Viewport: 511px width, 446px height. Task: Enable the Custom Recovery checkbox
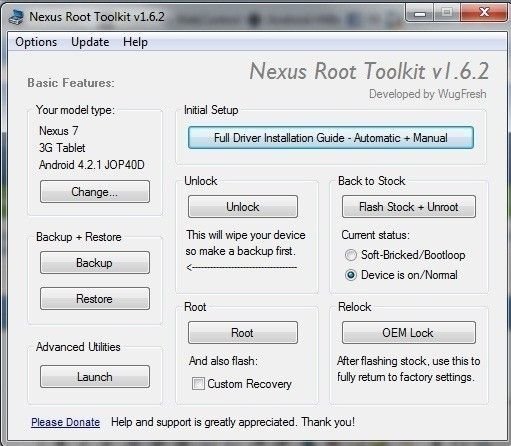click(198, 384)
